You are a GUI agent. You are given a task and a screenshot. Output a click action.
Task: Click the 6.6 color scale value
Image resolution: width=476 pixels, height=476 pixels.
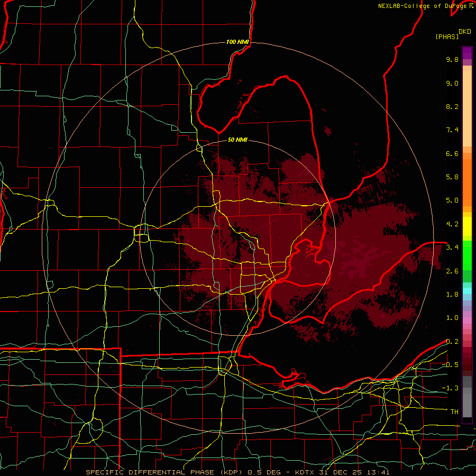(452, 153)
